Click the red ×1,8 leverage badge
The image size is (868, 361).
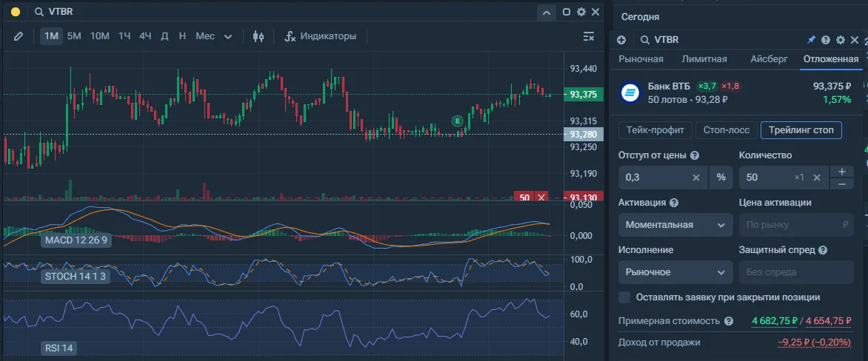click(730, 87)
